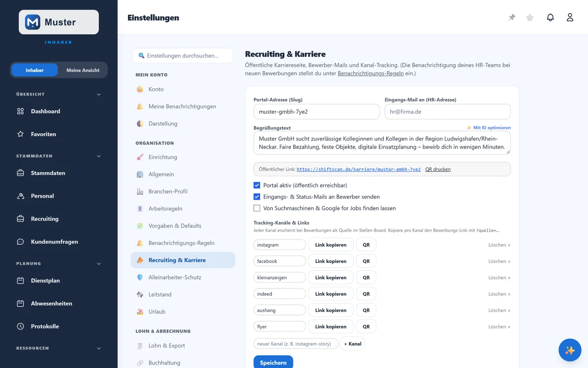Image resolution: width=588 pixels, height=368 pixels.
Task: Open the user profile icon
Action: pos(570,18)
